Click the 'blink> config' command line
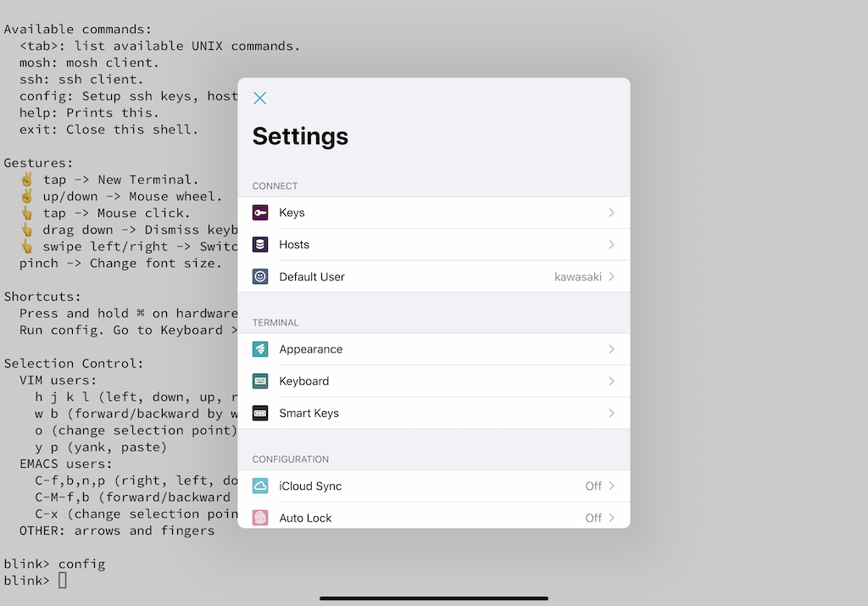 pyautogui.click(x=54, y=564)
